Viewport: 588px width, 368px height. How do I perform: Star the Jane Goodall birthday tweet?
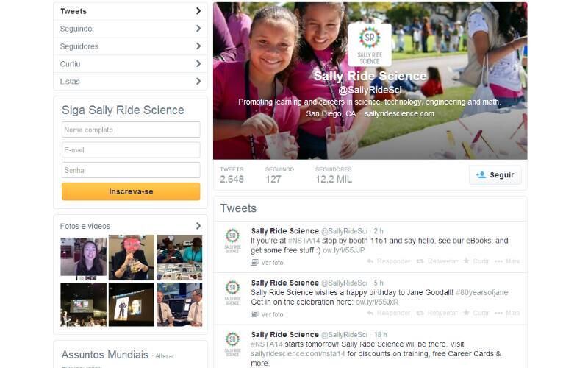coord(466,313)
